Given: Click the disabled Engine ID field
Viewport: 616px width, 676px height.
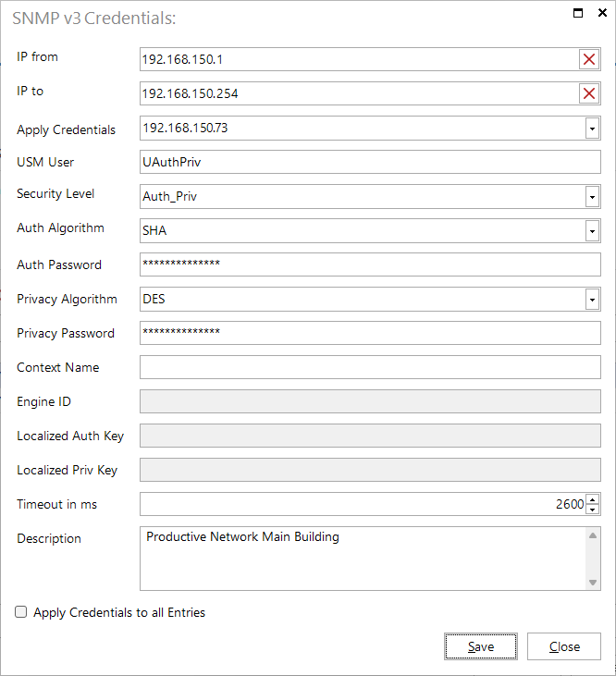Looking at the screenshot, I should 370,401.
